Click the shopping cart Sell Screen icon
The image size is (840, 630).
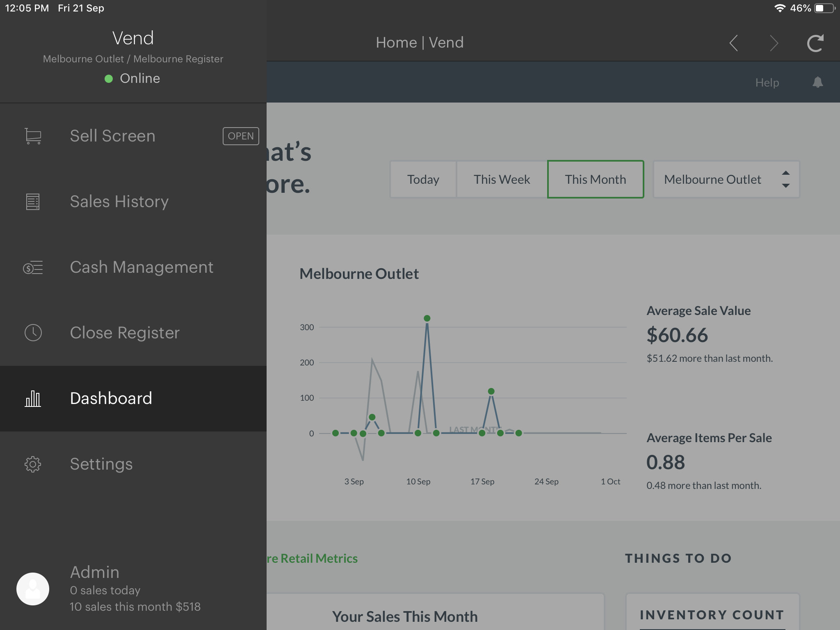[33, 136]
